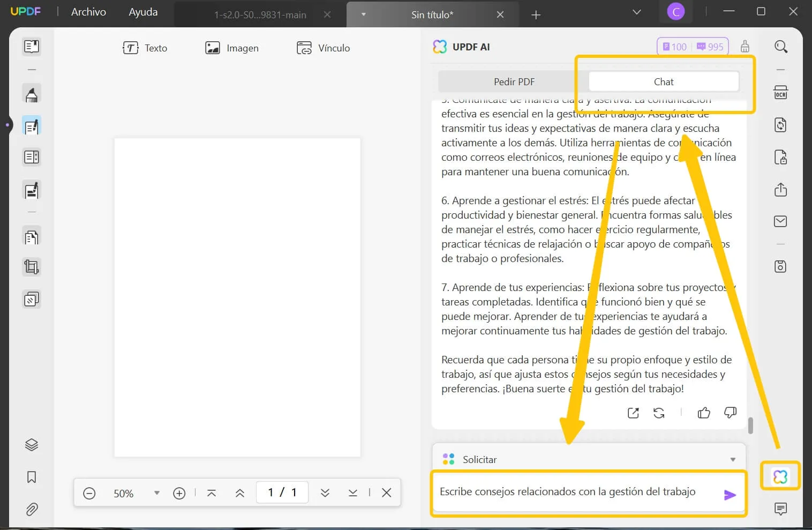Go to the previous page arrow
The width and height of the screenshot is (812, 530).
(240, 493)
